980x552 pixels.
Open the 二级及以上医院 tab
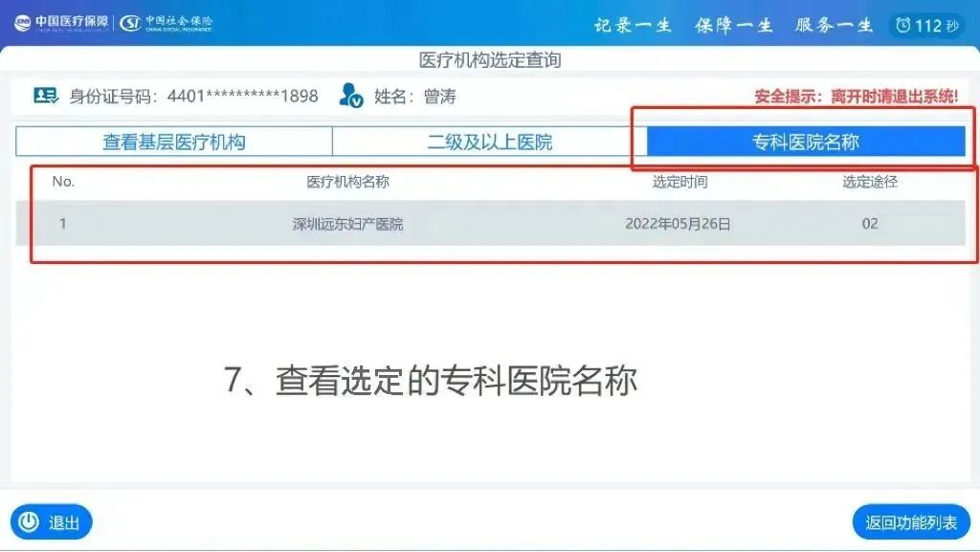pyautogui.click(x=489, y=142)
